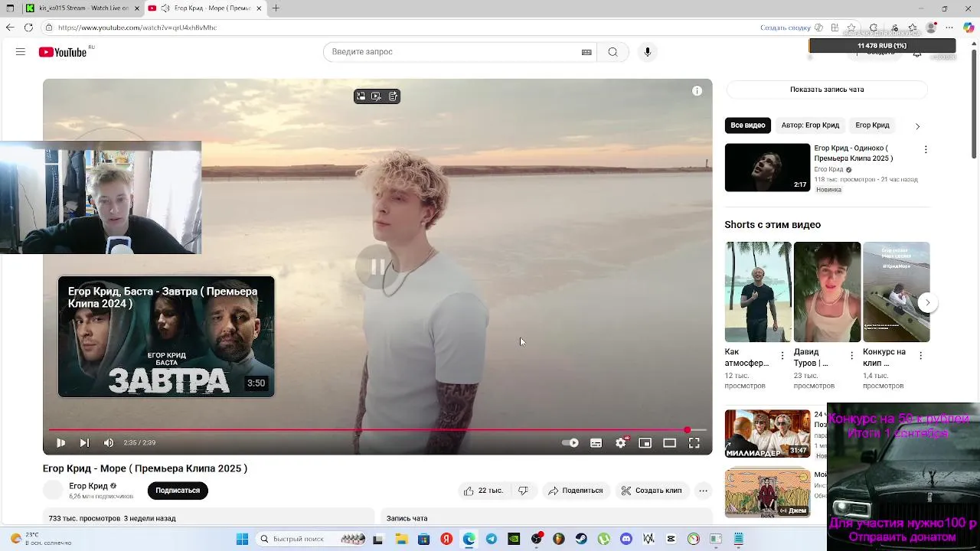The image size is (980, 551).
Task: Select the Автор: Егор Крид chip
Action: (x=810, y=126)
